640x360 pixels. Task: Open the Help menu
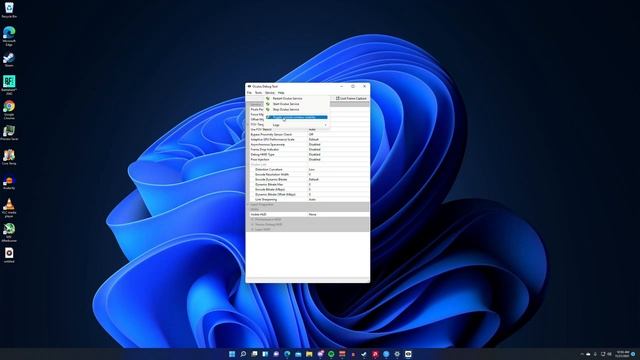tap(281, 93)
